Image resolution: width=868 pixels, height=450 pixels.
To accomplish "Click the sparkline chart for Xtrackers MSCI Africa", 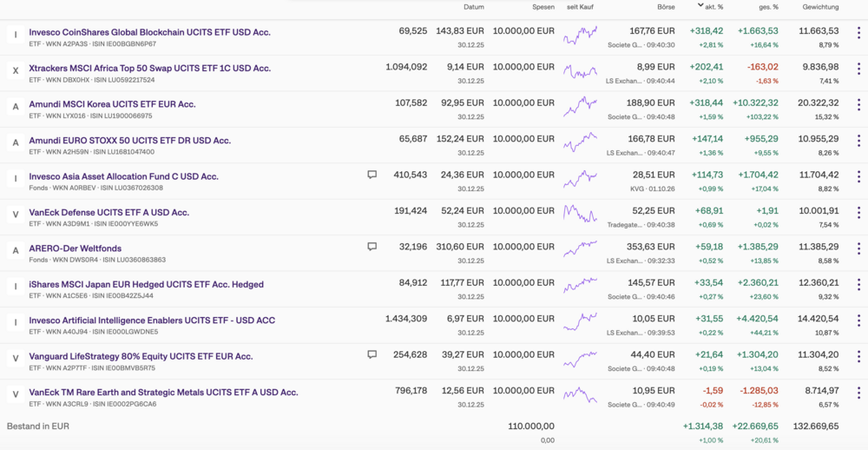I will pyautogui.click(x=580, y=71).
